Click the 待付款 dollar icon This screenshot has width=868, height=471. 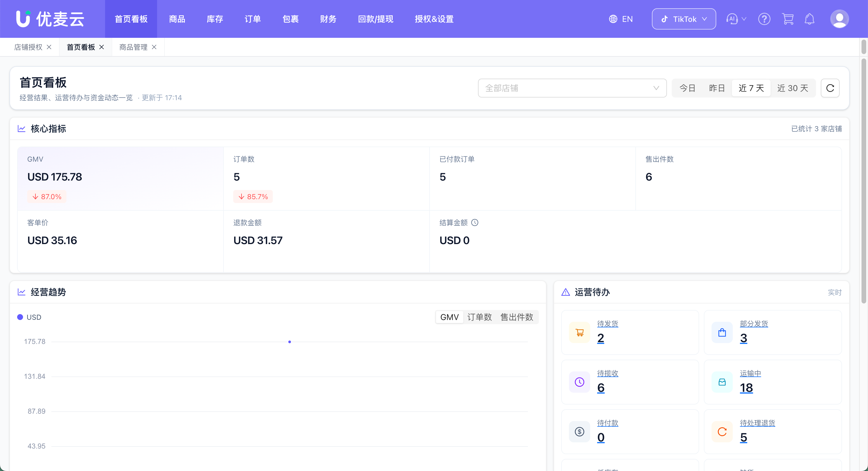(x=580, y=432)
